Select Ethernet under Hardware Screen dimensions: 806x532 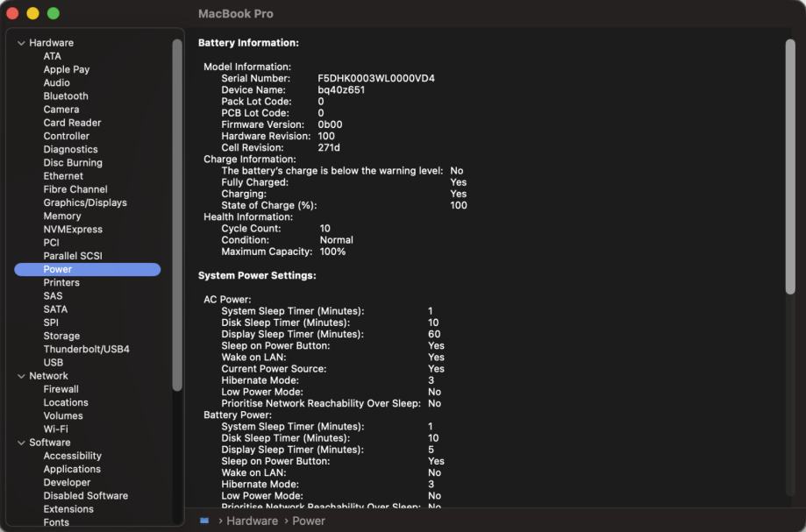tap(63, 176)
